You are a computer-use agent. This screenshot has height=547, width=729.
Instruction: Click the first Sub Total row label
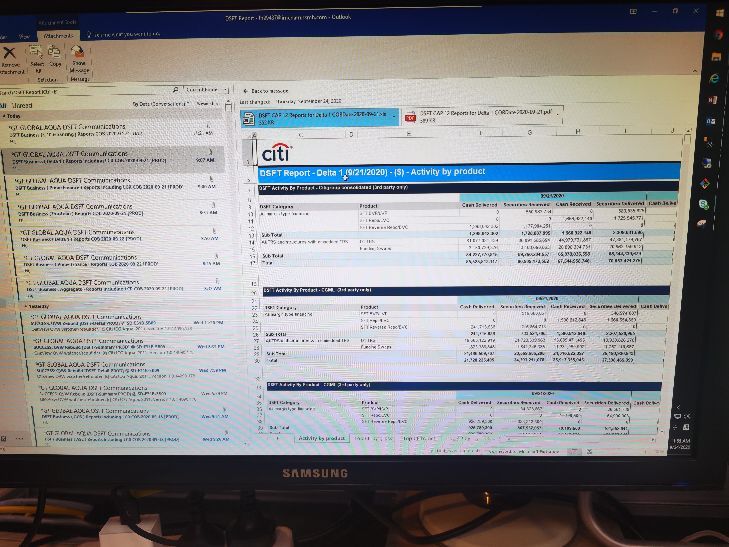pos(272,235)
